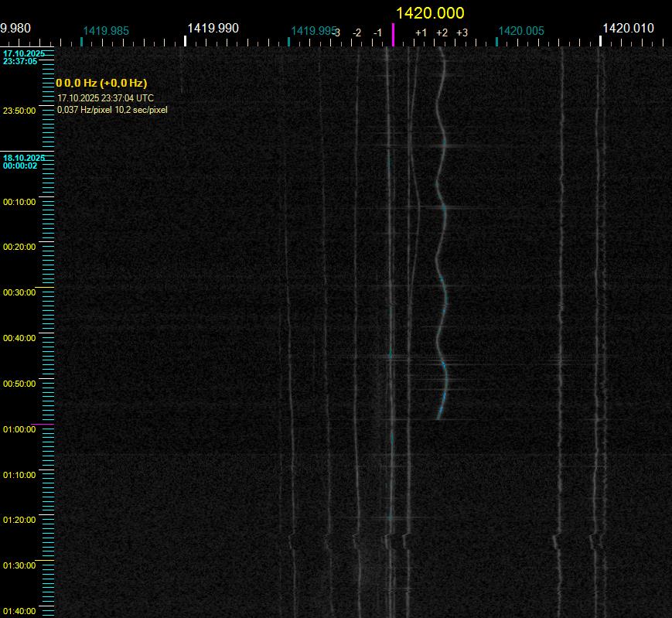Select the +2 offset mark on frequency scale
The height and width of the screenshot is (618, 672).
(x=442, y=33)
